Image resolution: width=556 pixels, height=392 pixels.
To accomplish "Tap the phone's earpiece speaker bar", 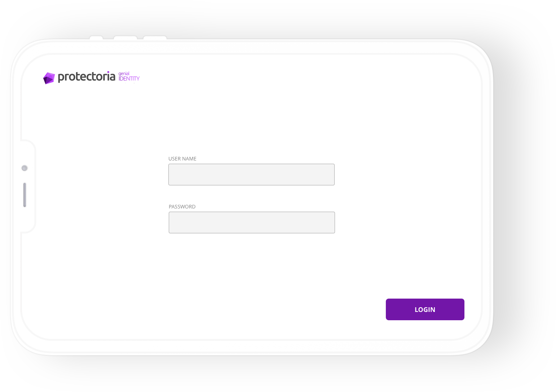I will [x=25, y=195].
